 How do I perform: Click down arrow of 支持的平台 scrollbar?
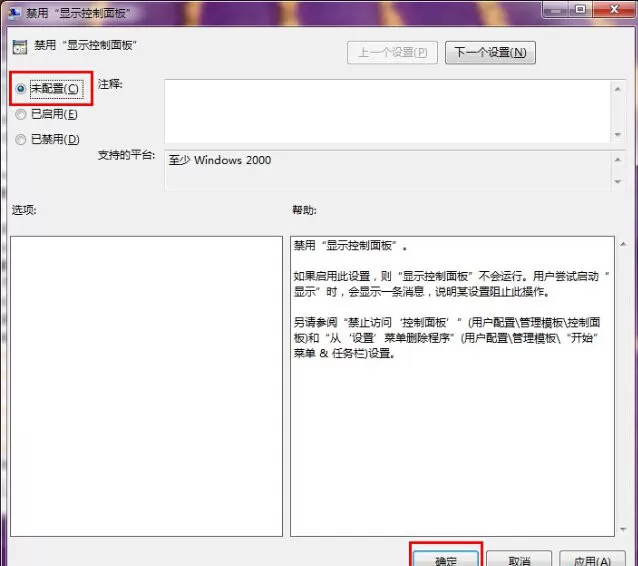[618, 181]
